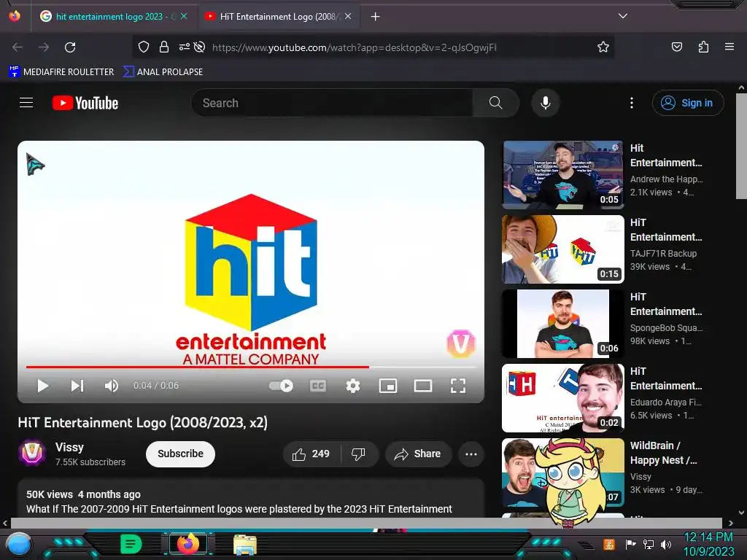Share this video

click(418, 454)
